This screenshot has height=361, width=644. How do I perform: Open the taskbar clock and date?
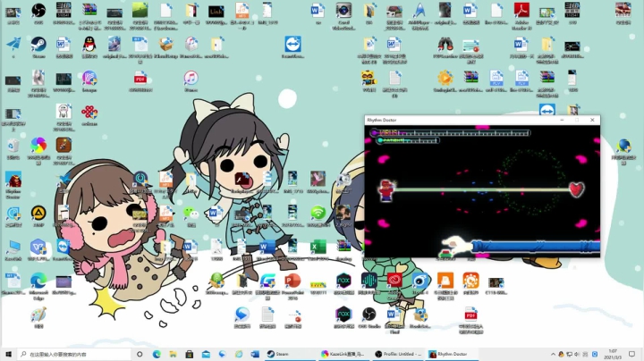pyautogui.click(x=613, y=354)
